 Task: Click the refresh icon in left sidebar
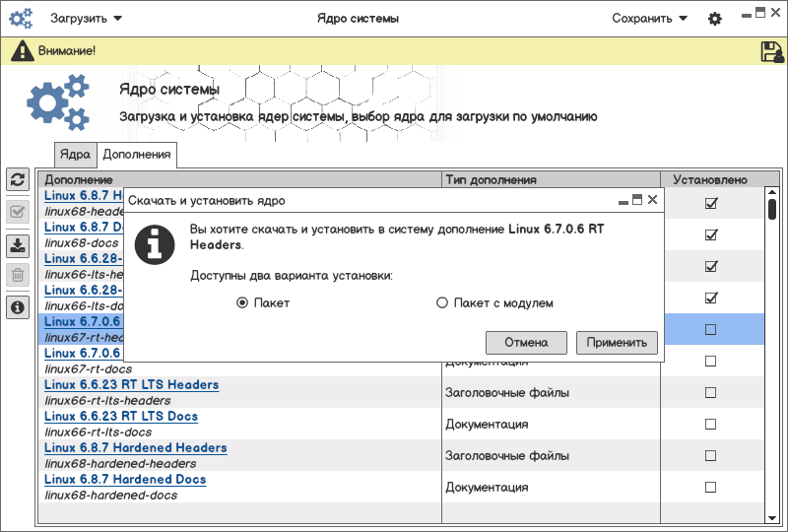18,179
